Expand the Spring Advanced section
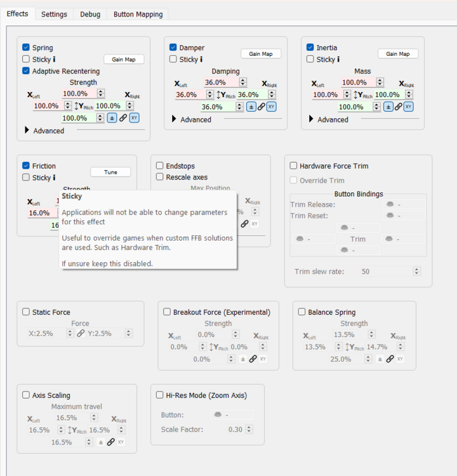 click(27, 131)
